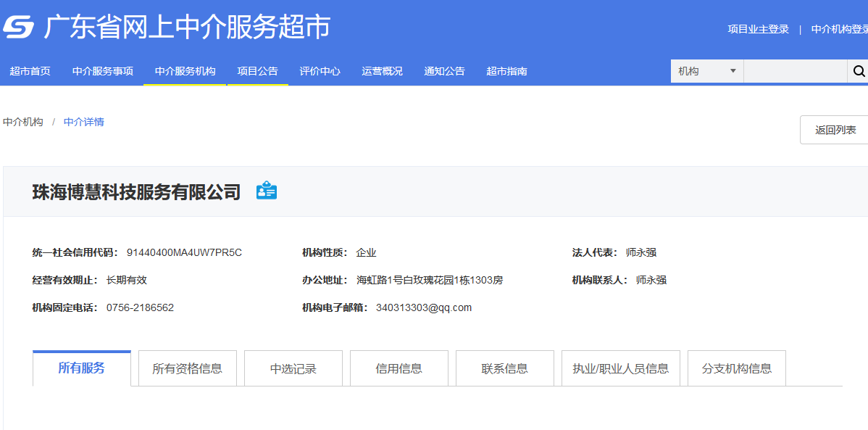The height and width of the screenshot is (430, 868).
Task: Open 中介服务事项 menu item
Action: tap(102, 71)
